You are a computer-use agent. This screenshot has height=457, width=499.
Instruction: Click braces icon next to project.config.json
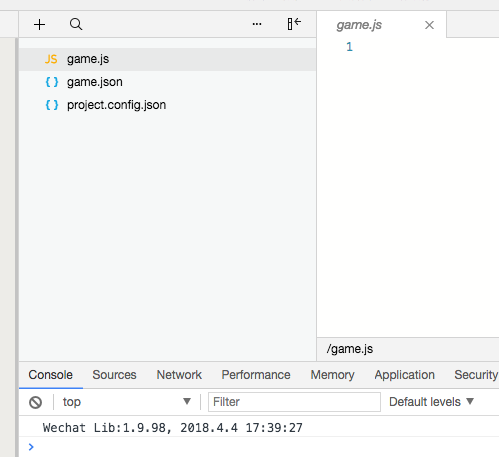(x=52, y=105)
